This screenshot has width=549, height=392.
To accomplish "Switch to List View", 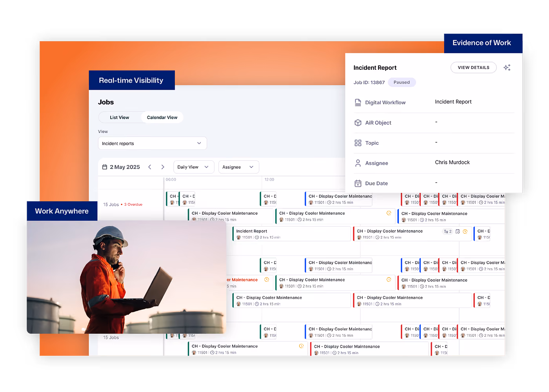I will 119,118.
